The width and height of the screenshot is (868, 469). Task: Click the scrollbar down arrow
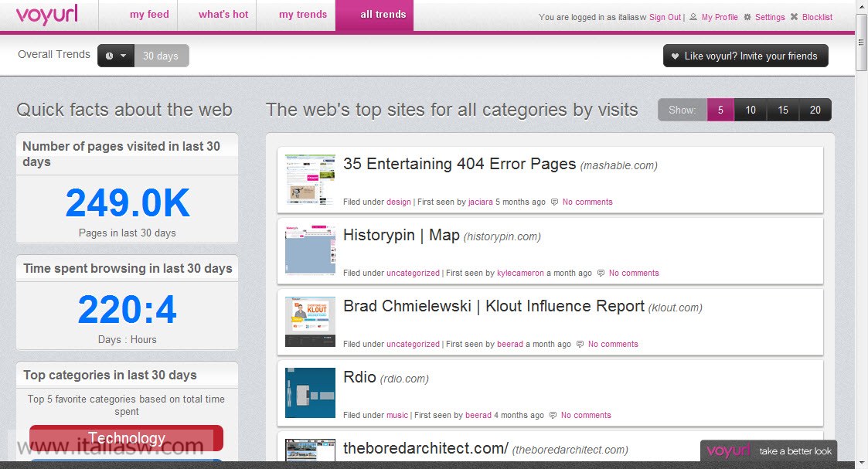(861, 464)
